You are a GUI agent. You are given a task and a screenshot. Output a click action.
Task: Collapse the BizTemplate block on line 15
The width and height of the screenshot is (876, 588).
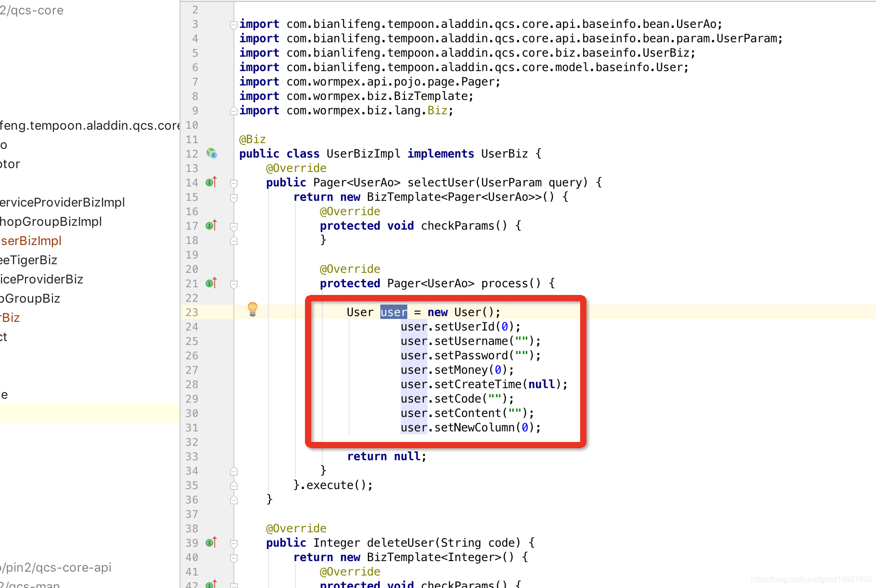234,197
